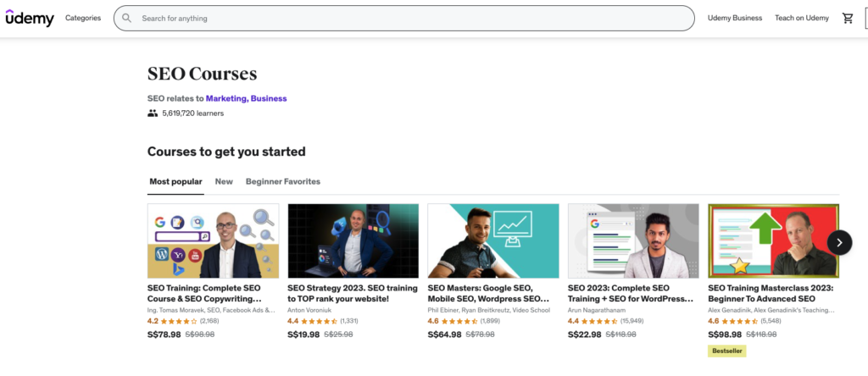This screenshot has height=376, width=868.
Task: Open SEO Training Complete SEO Course thumbnail
Action: coord(213,241)
